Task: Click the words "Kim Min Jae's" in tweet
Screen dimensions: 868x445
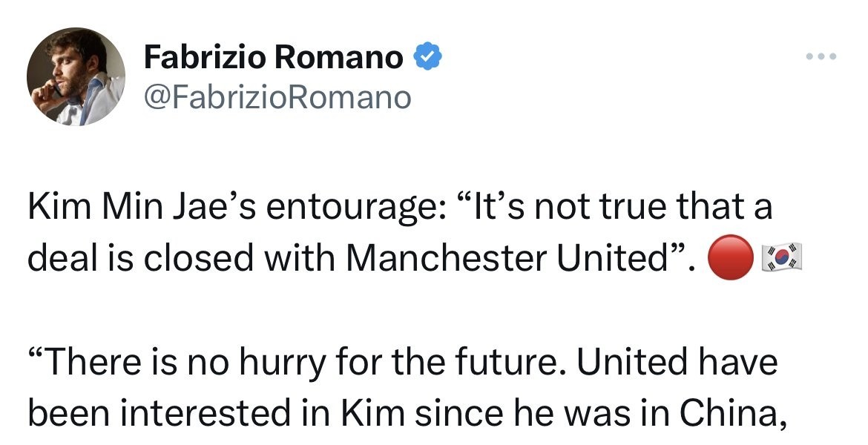Action: point(141,208)
